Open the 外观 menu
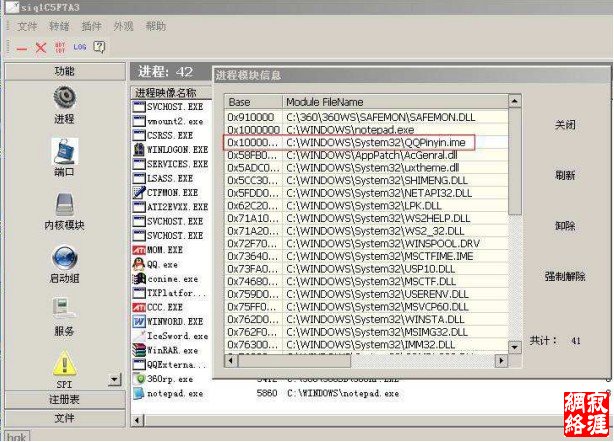This screenshot has width=614, height=442. point(123,26)
